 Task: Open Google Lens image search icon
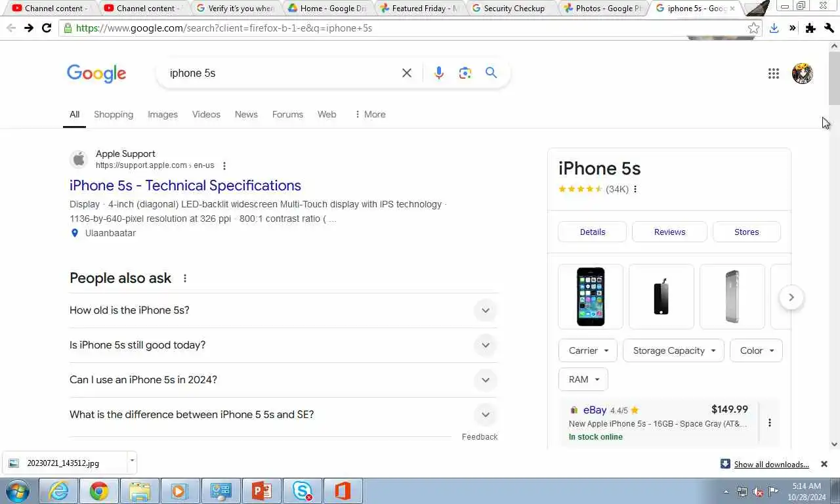(465, 73)
